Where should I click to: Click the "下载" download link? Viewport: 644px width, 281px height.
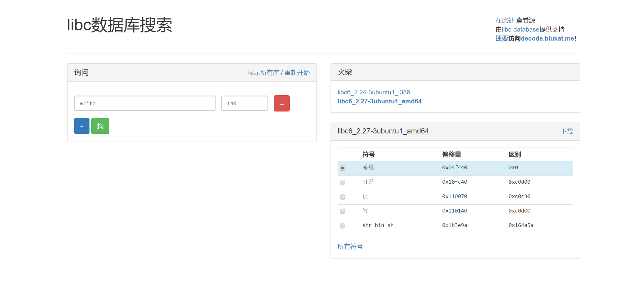(x=567, y=131)
